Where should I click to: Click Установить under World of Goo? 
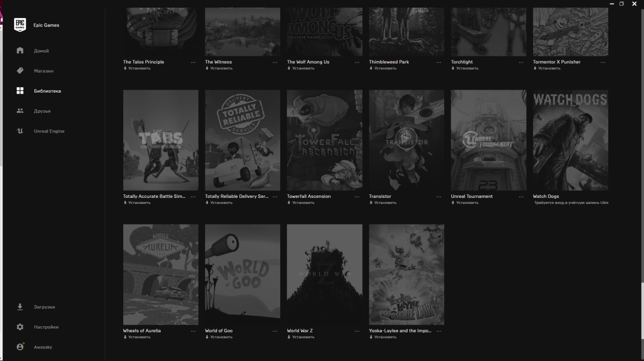pyautogui.click(x=219, y=337)
